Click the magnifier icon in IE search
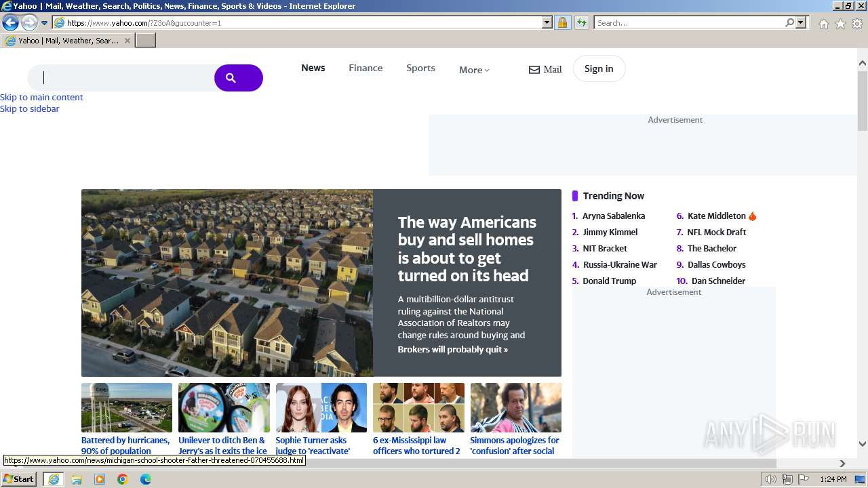 pos(789,23)
